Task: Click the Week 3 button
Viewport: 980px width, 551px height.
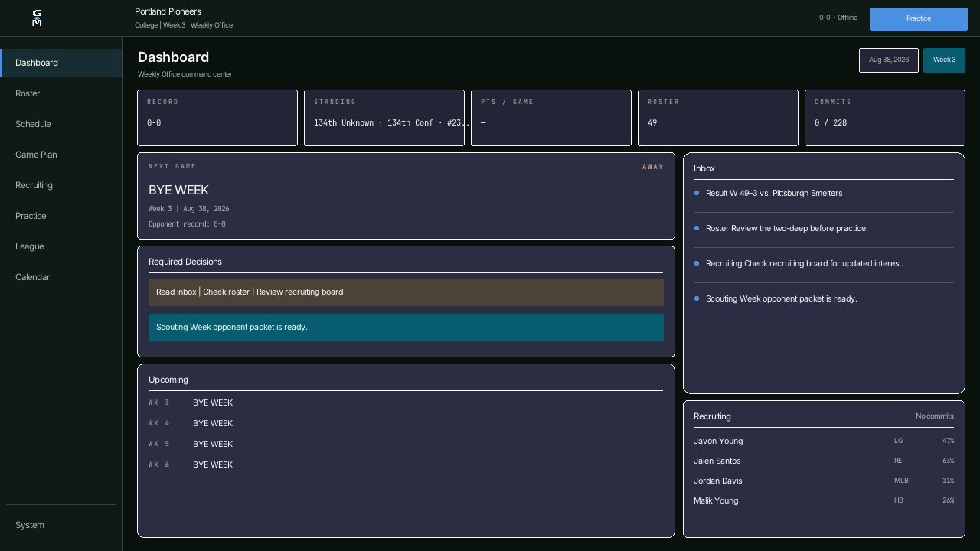Action: point(944,60)
